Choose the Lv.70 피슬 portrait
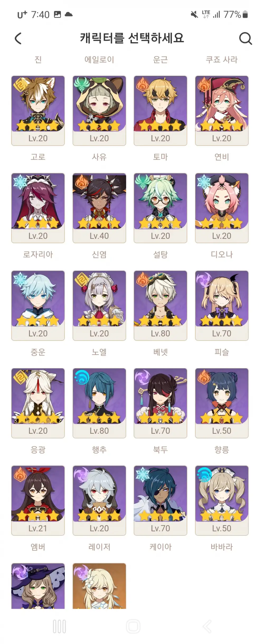 (222, 306)
